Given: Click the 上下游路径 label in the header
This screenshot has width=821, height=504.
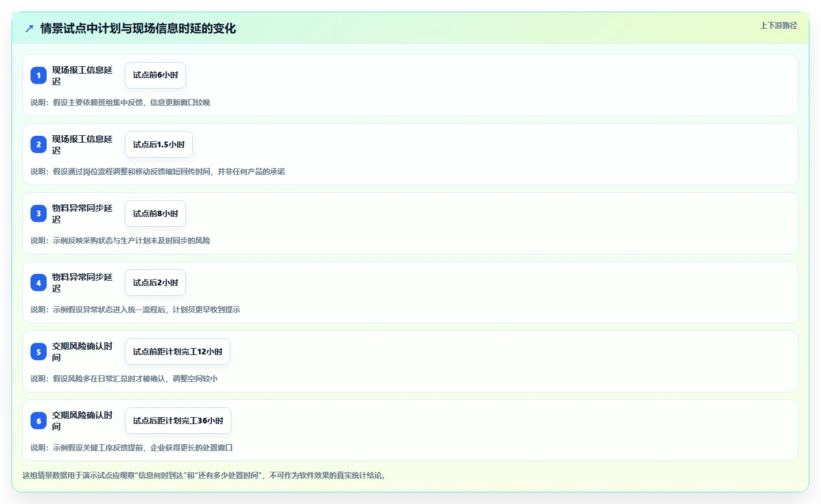Looking at the screenshot, I should pos(778,25).
